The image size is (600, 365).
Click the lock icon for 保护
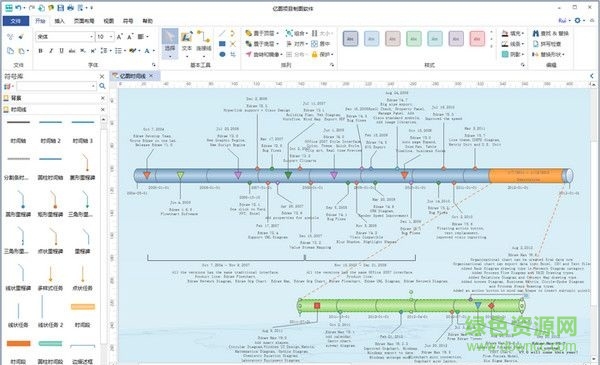click(x=315, y=54)
